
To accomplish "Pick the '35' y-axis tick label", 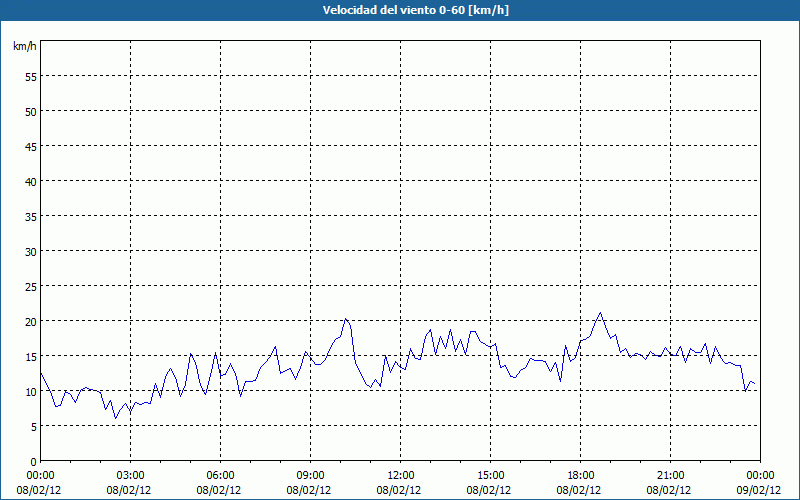I will pos(31,217).
